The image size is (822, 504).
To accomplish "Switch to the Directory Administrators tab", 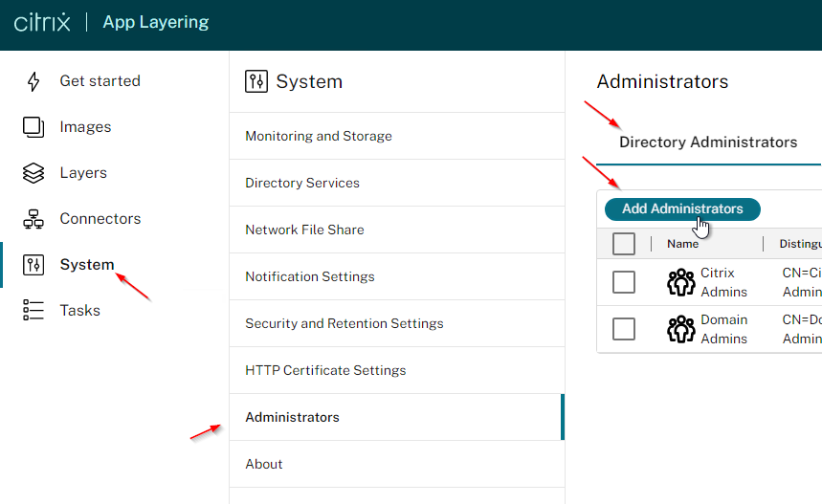I will (x=708, y=142).
